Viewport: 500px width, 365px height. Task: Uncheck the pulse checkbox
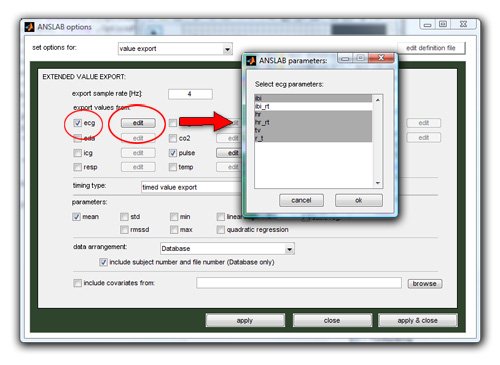[x=173, y=153]
